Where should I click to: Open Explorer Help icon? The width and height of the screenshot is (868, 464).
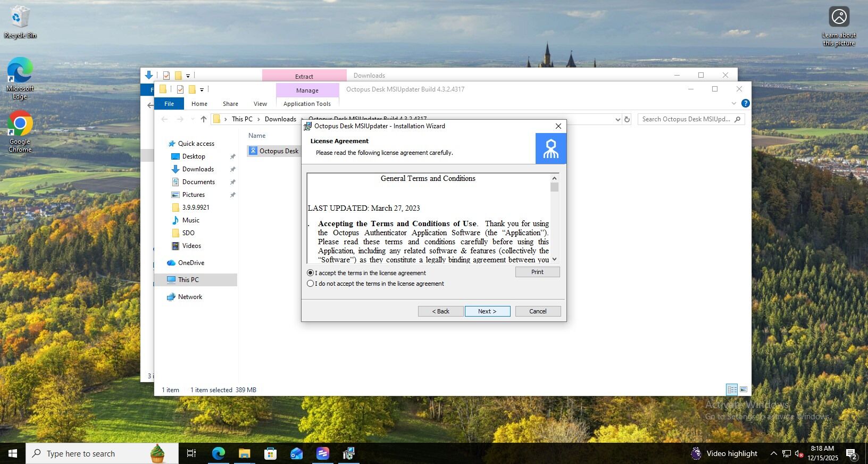tap(746, 103)
